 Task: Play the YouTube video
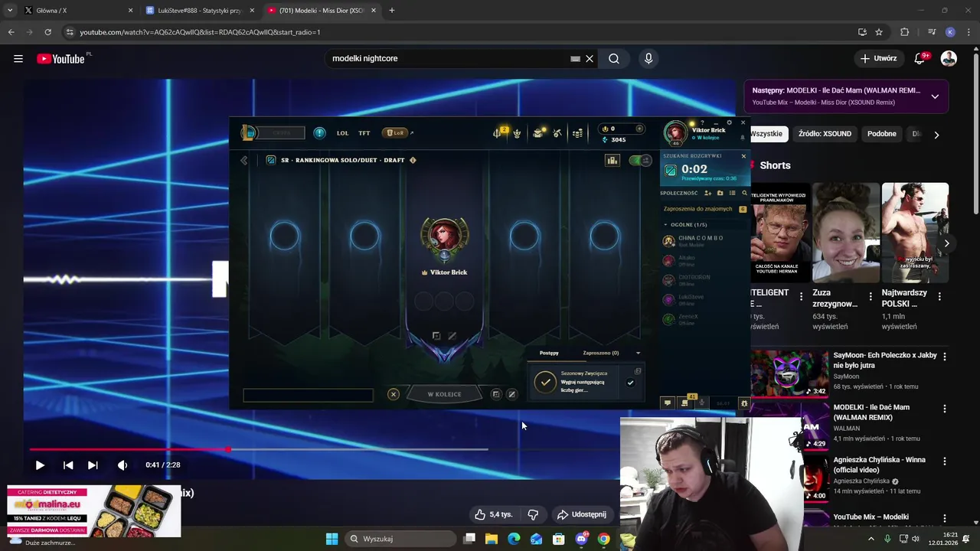[x=40, y=465]
